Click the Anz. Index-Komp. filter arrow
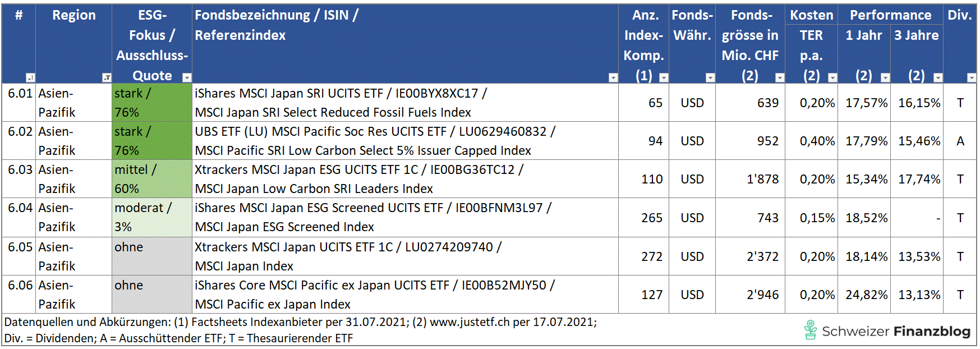 [664, 78]
